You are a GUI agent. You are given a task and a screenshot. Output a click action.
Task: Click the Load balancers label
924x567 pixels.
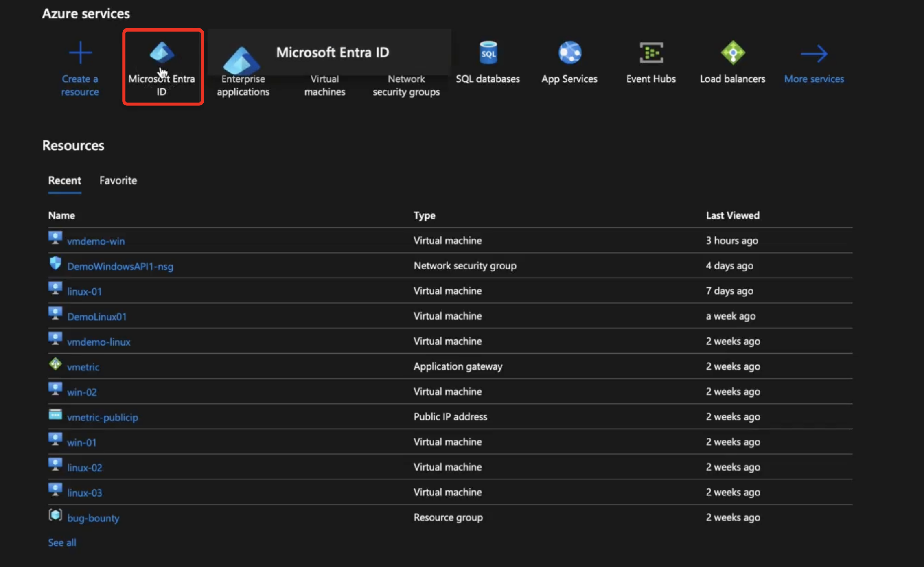pos(733,79)
